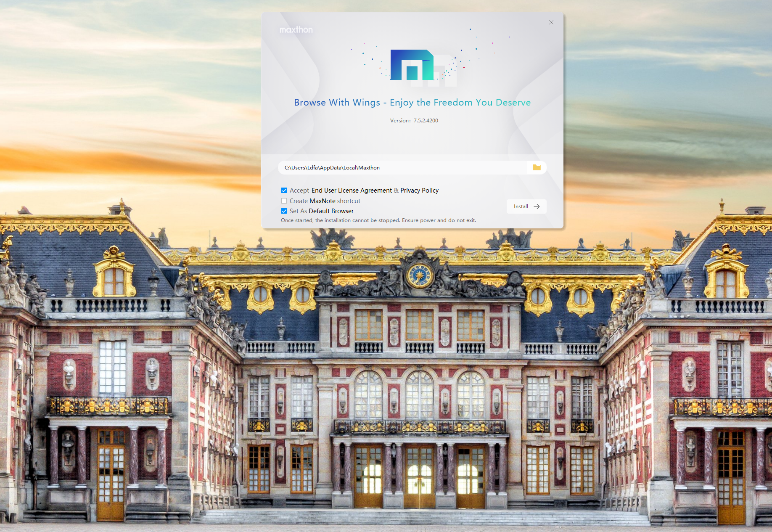Click the folder icon to browse install location

(x=537, y=168)
